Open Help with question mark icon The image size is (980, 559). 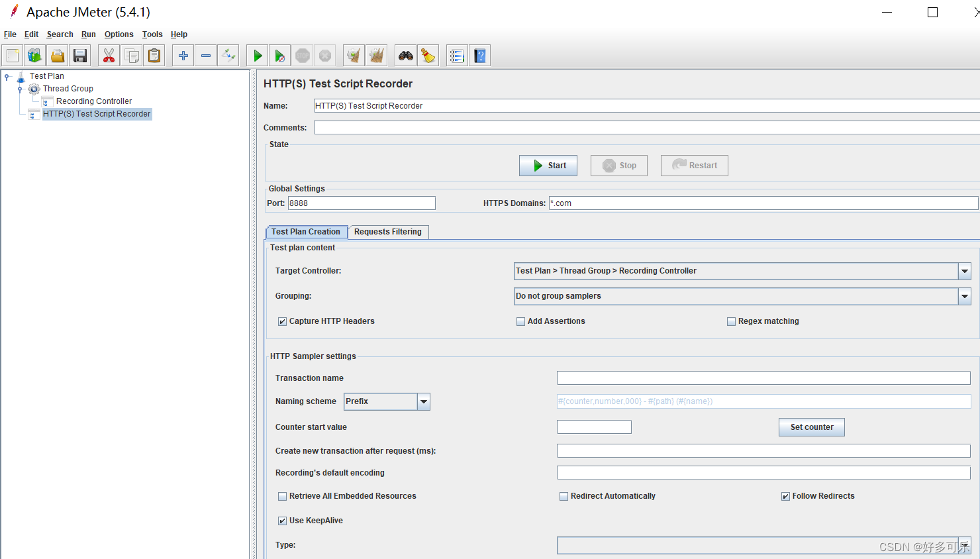[480, 56]
